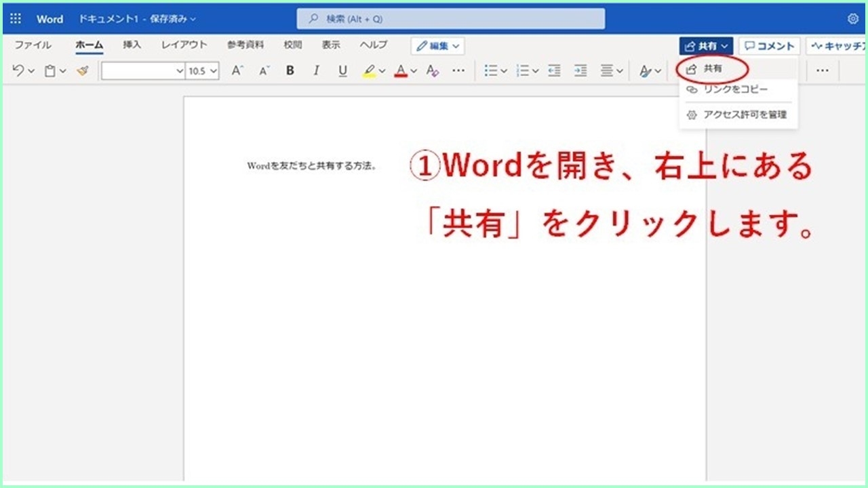Open the ファイル menu
This screenshot has height=488, width=868.
[x=33, y=45]
